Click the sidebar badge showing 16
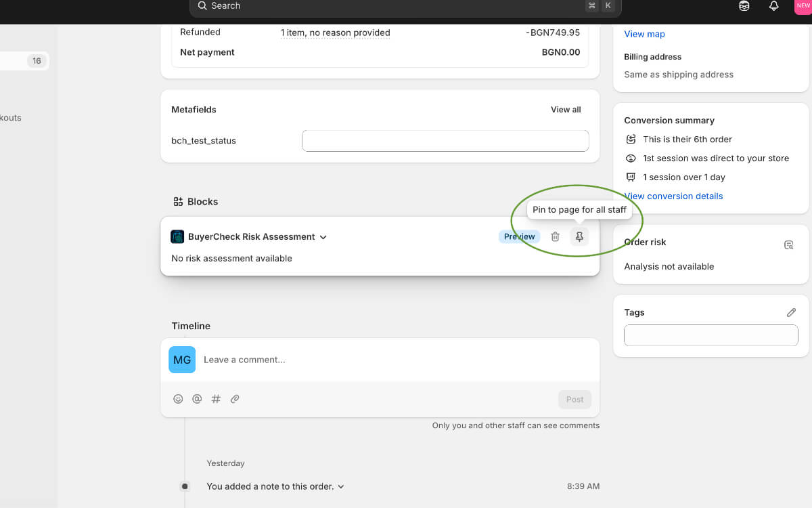 click(37, 61)
